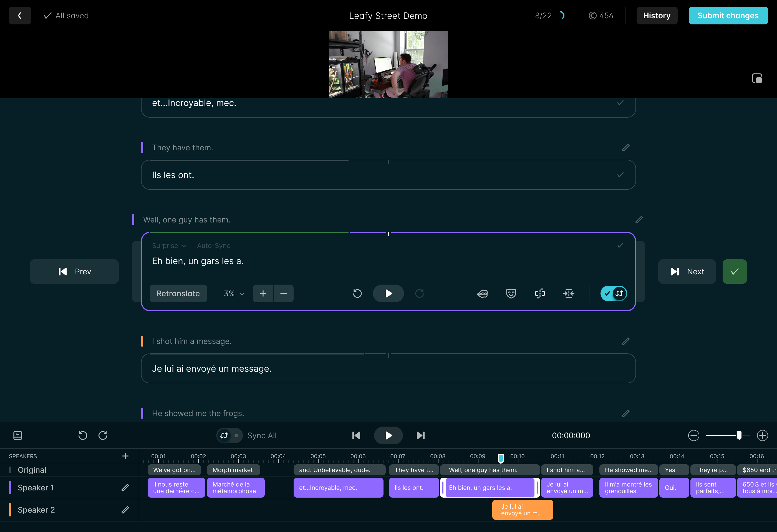Edit the Speaker 2 name pencil
The height and width of the screenshot is (532, 777).
pos(125,510)
